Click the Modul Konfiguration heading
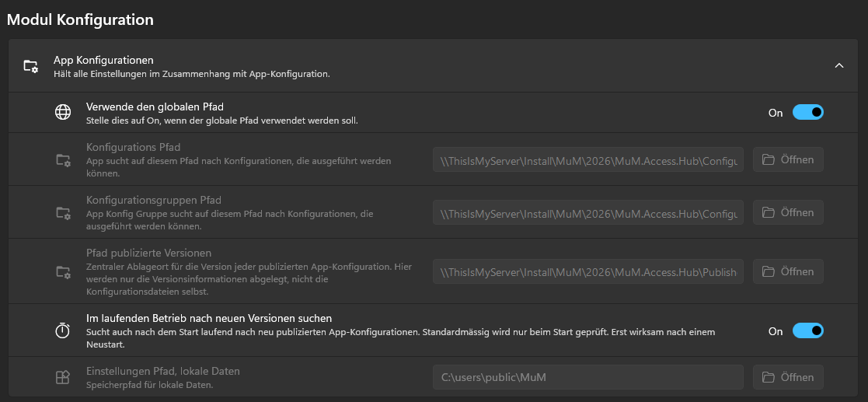The height and width of the screenshot is (402, 868). (80, 20)
